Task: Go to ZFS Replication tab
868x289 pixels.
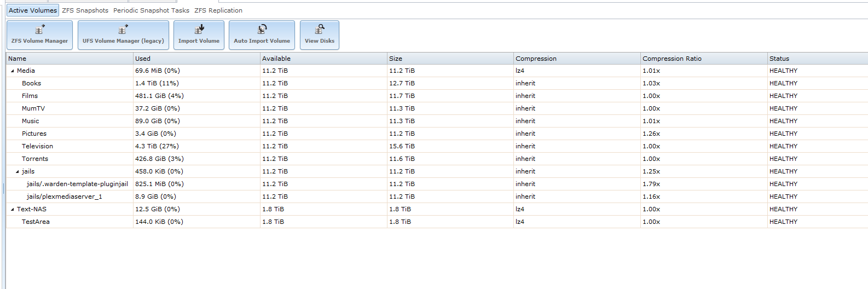Action: click(218, 10)
